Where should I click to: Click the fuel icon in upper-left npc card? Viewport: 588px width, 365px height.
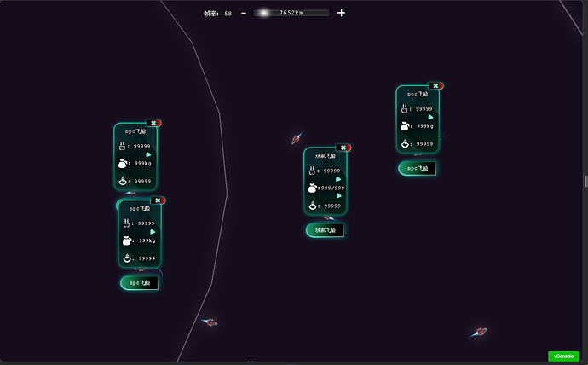pos(122,146)
